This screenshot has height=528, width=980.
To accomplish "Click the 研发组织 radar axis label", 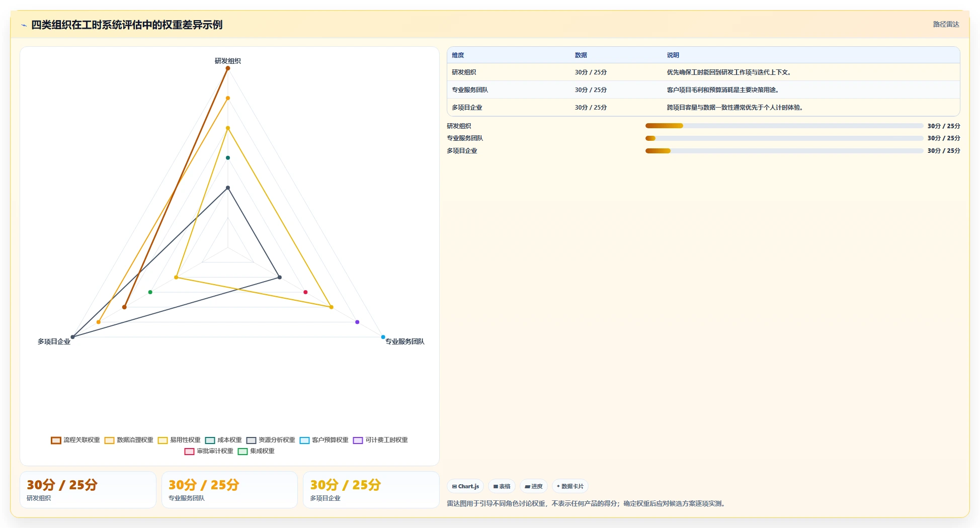I will point(228,61).
